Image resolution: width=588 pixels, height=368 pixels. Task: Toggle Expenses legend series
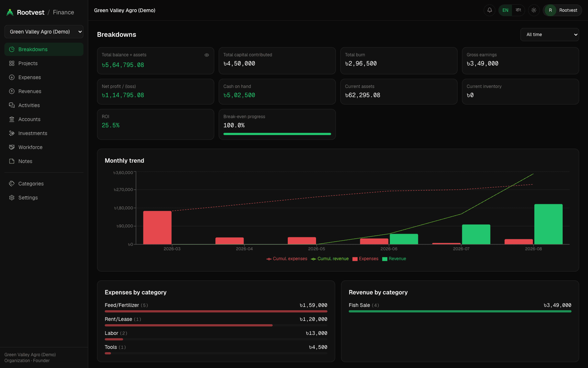(365, 259)
